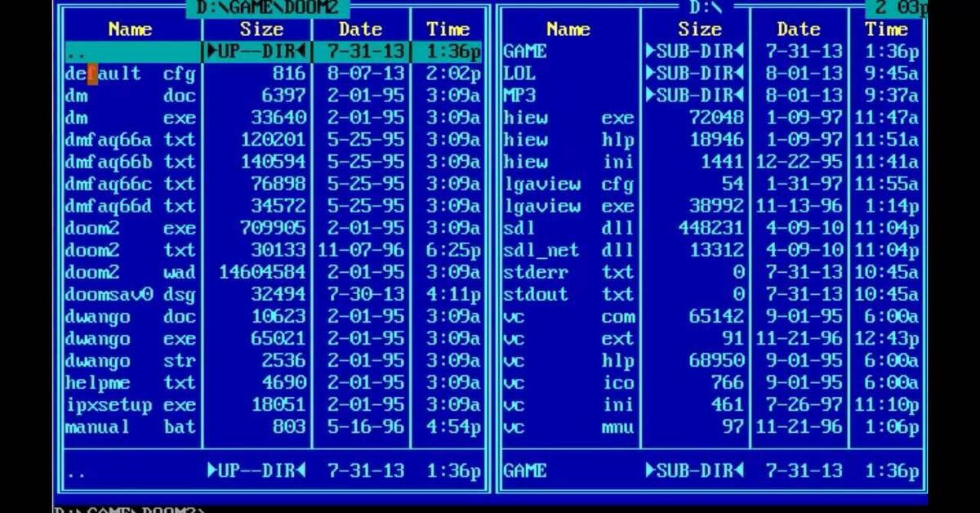Select the vc com file
Image resolution: width=980 pixels, height=513 pixels.
[568, 316]
